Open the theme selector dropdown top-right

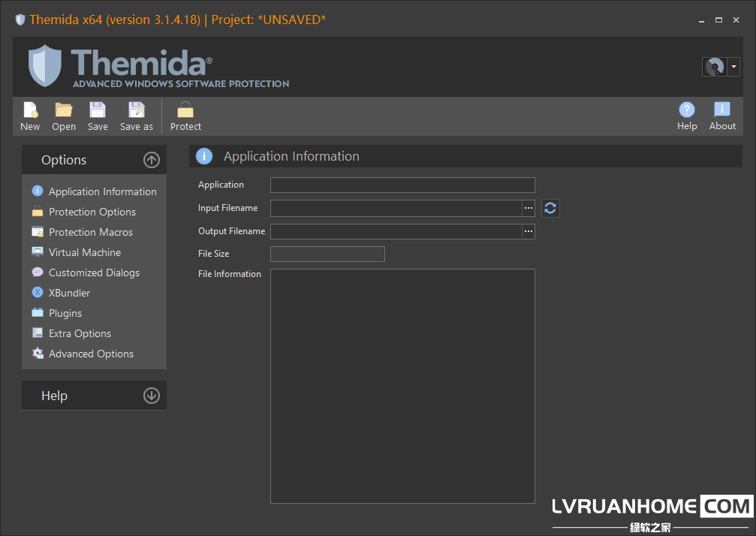733,67
